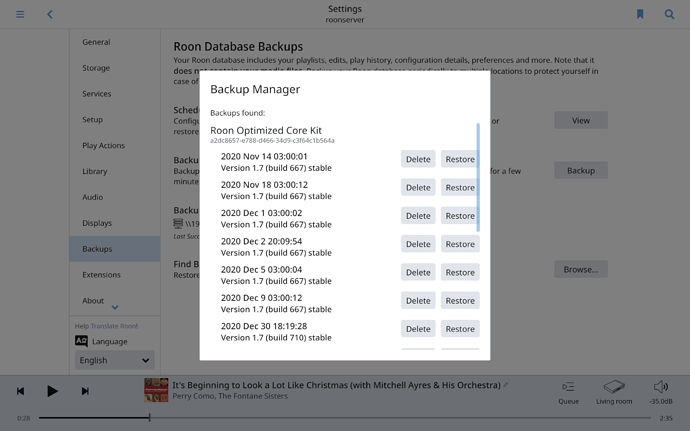The width and height of the screenshot is (690, 431).
Task: Click the song title It's Beginning to Look
Action: (x=336, y=385)
